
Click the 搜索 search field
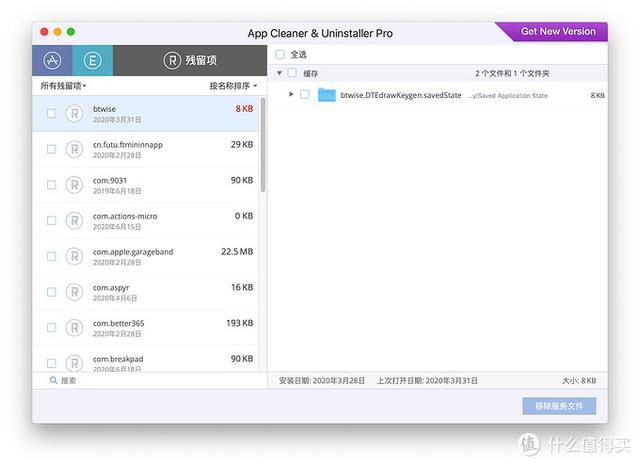149,380
